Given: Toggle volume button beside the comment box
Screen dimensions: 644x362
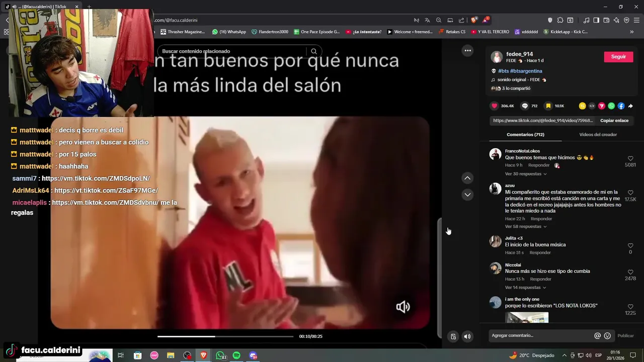Looking at the screenshot, I should (x=467, y=336).
